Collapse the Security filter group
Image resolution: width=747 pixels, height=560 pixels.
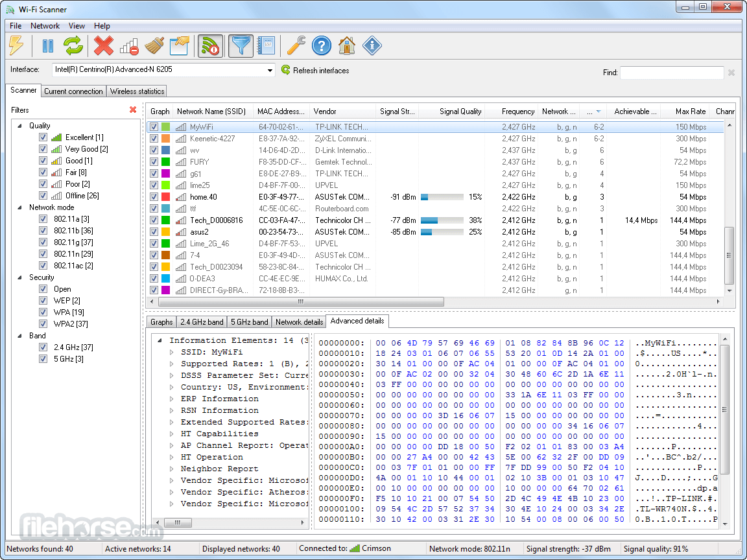click(19, 277)
